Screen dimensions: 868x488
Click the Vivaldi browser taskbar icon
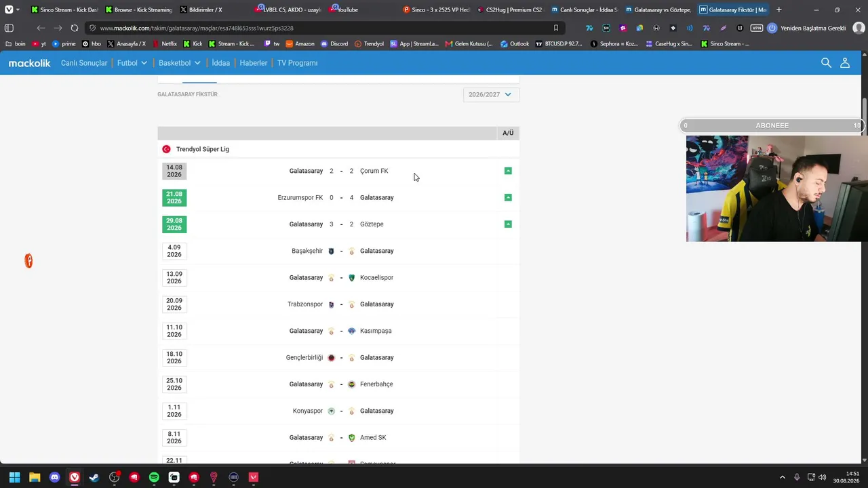[x=75, y=477]
